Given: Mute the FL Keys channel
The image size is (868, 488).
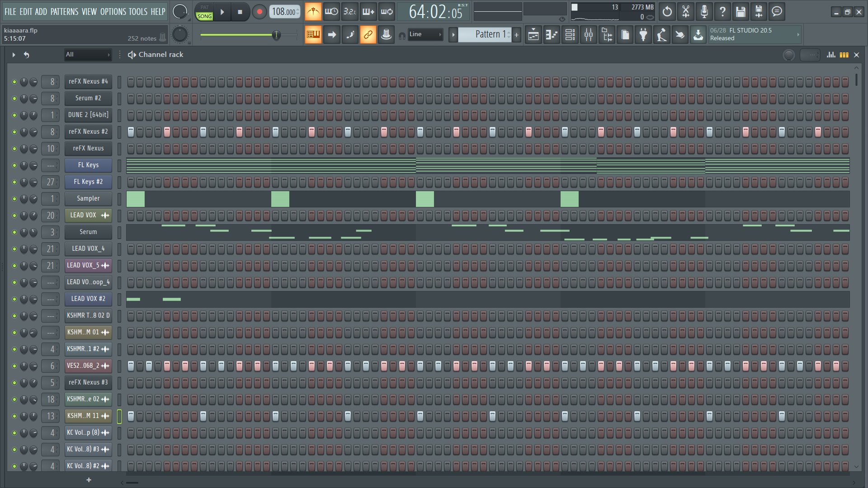Looking at the screenshot, I should tap(14, 165).
